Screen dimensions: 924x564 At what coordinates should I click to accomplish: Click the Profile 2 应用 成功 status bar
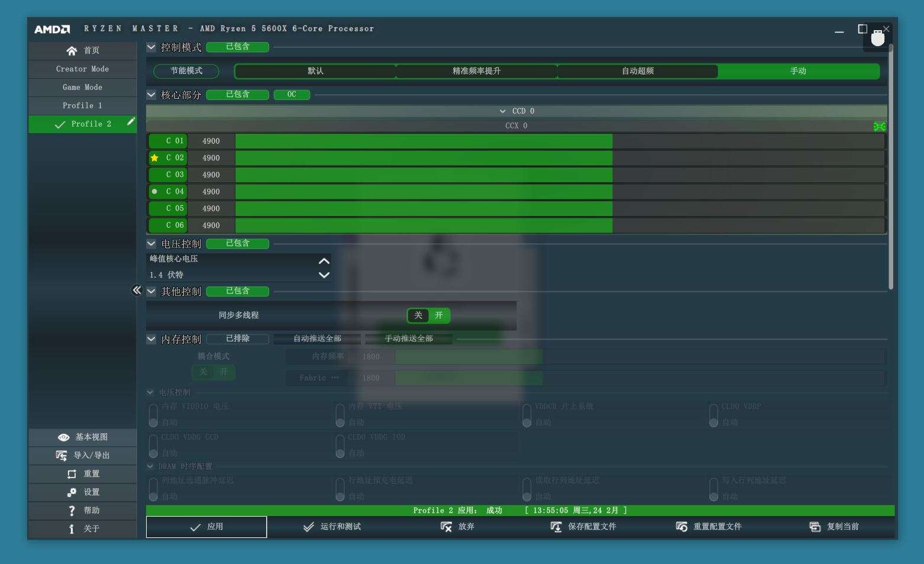click(520, 510)
